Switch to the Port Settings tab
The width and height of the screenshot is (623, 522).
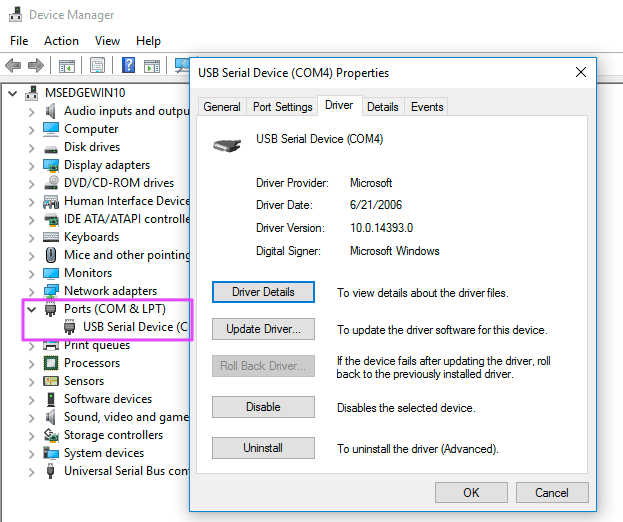[282, 107]
